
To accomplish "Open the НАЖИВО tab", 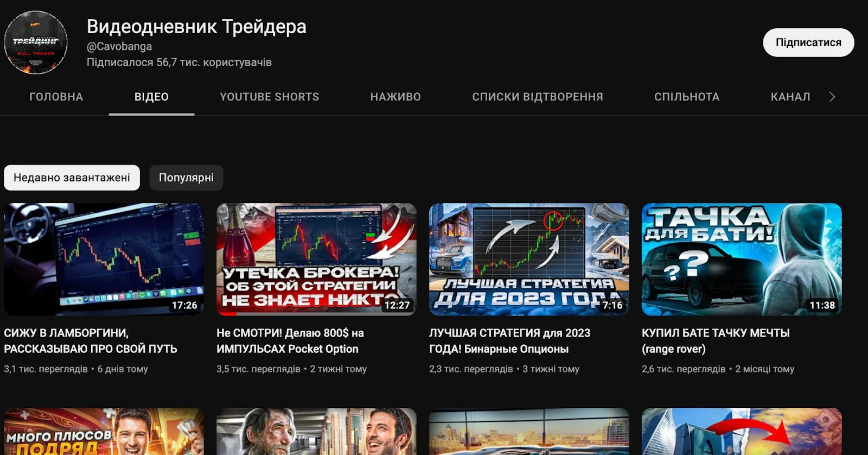I will [x=395, y=97].
